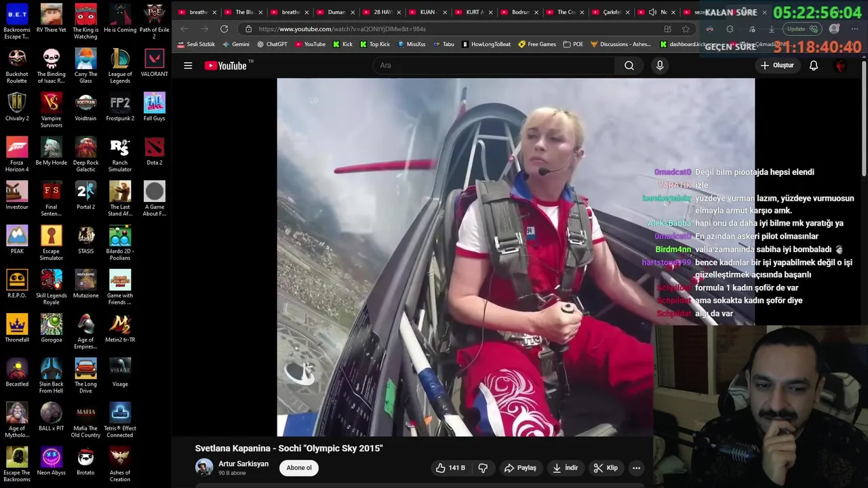The height and width of the screenshot is (488, 868).
Task: Switch to the Çarkıfel browser tab
Action: click(612, 12)
